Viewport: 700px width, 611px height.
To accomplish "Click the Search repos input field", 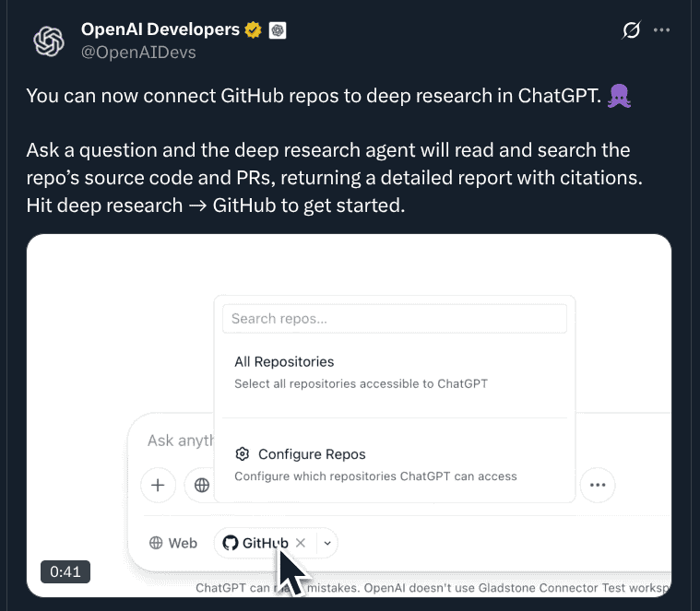I will pos(395,319).
